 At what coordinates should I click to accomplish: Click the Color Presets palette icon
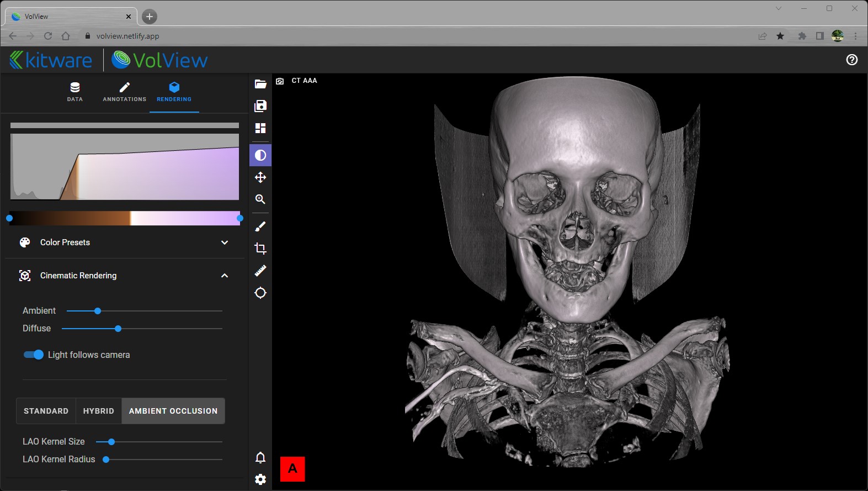(x=25, y=242)
